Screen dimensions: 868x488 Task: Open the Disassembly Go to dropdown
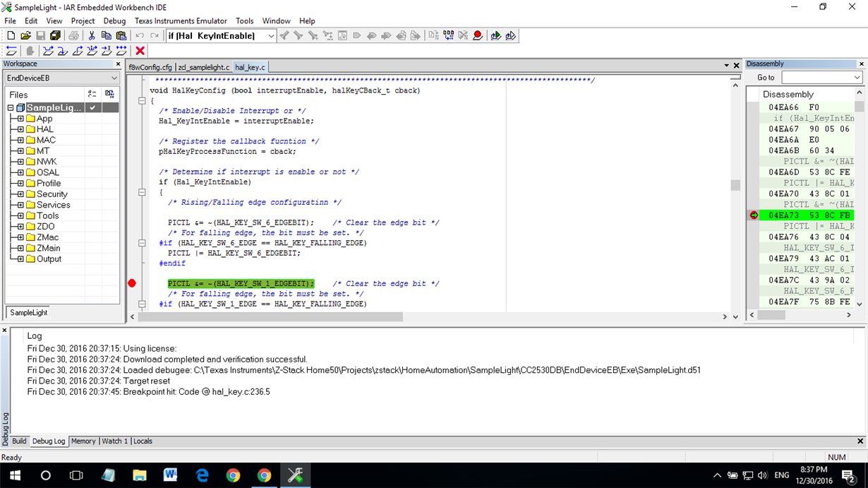click(857, 78)
